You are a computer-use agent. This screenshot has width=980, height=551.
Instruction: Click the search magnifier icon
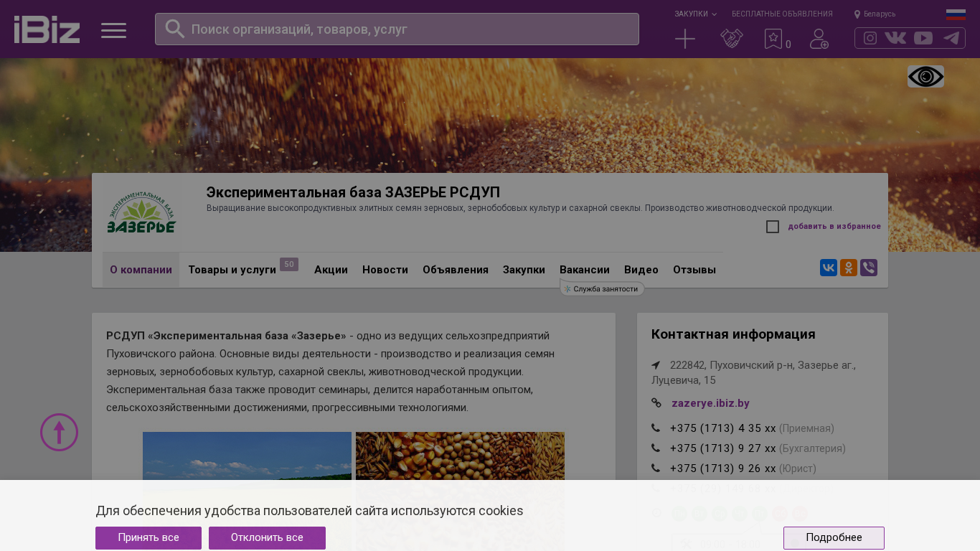[x=175, y=29]
